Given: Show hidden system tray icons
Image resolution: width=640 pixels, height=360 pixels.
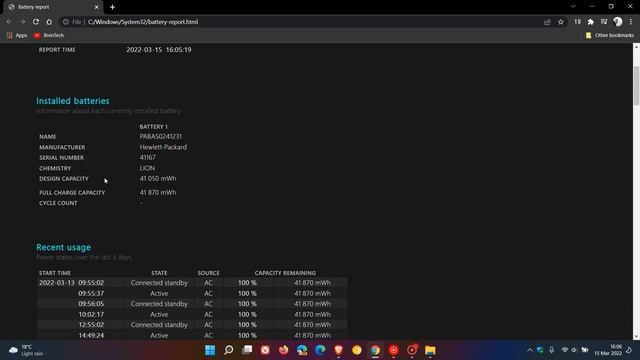Looking at the screenshot, I should (529, 350).
